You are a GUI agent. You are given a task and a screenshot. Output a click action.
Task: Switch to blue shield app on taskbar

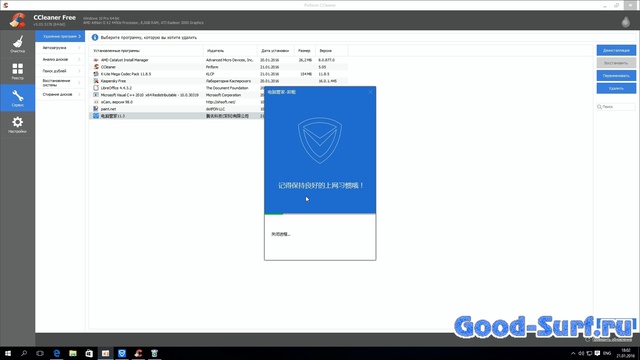[122, 353]
